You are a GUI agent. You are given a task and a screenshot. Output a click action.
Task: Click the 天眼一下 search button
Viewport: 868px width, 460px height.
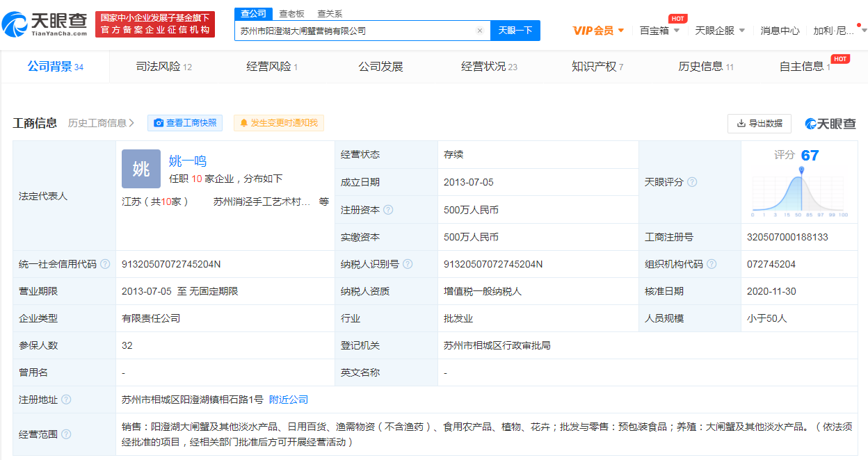pos(515,31)
